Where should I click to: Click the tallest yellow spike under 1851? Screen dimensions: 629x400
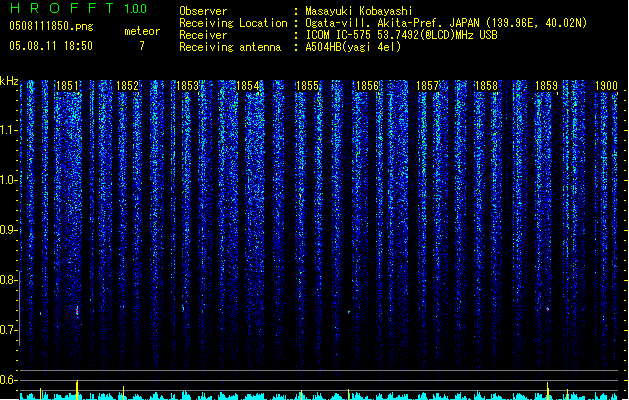coord(77,390)
